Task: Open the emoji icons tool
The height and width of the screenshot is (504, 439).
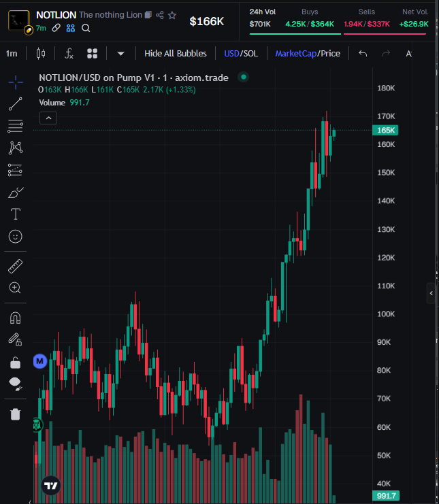Action: pos(16,237)
